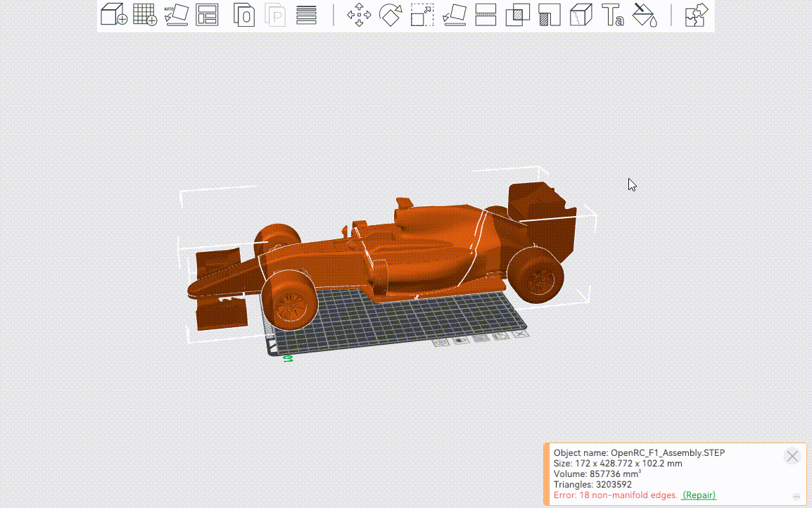The image size is (812, 508).
Task: Arrange all objects on plate
Action: (x=207, y=15)
